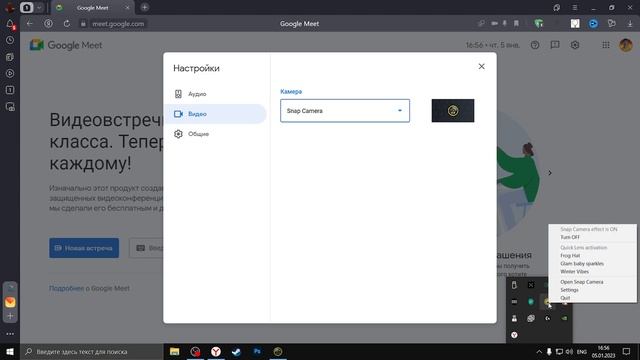Click the bookmark icon in address bar
Screen dimensions: 640x360
coord(516,24)
